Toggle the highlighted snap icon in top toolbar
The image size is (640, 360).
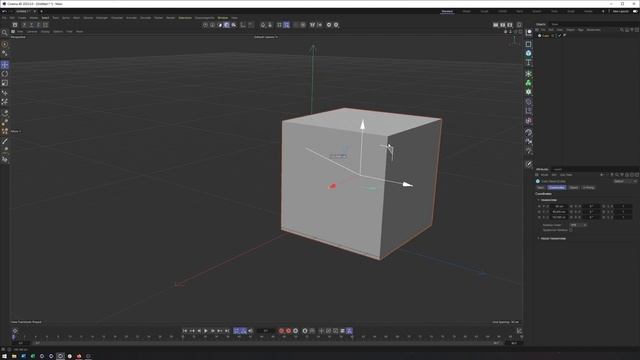click(x=287, y=25)
